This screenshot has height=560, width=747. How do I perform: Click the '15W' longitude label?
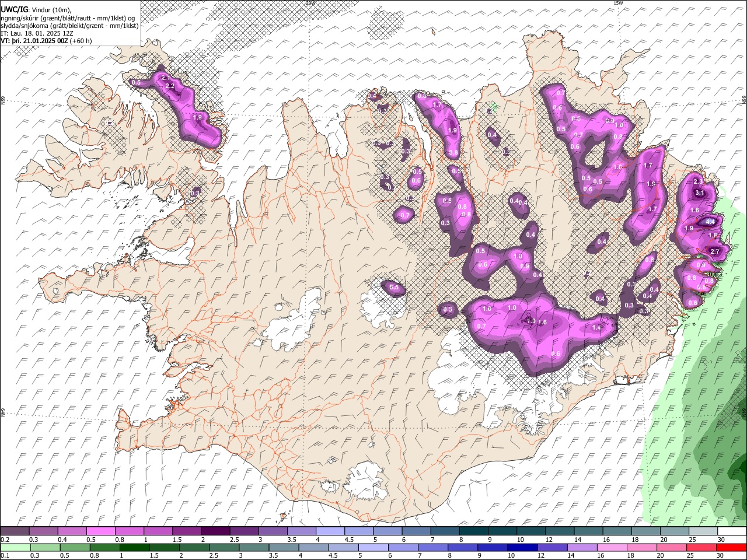pos(618,2)
